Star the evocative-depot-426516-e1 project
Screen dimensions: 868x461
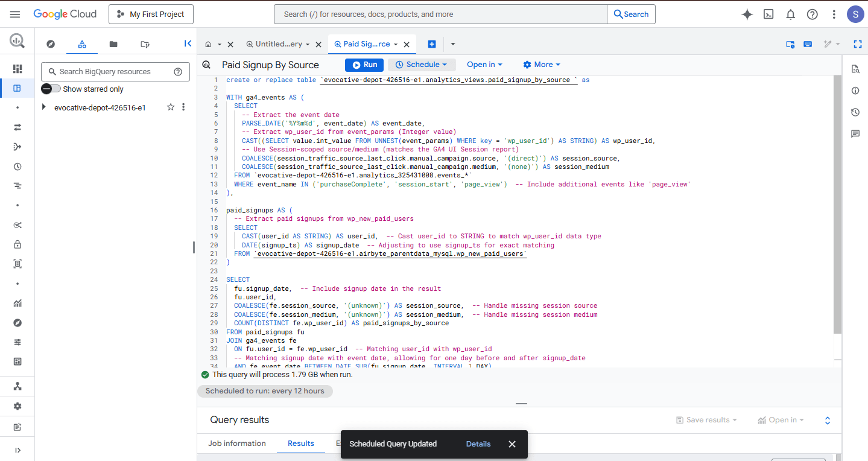tap(171, 107)
